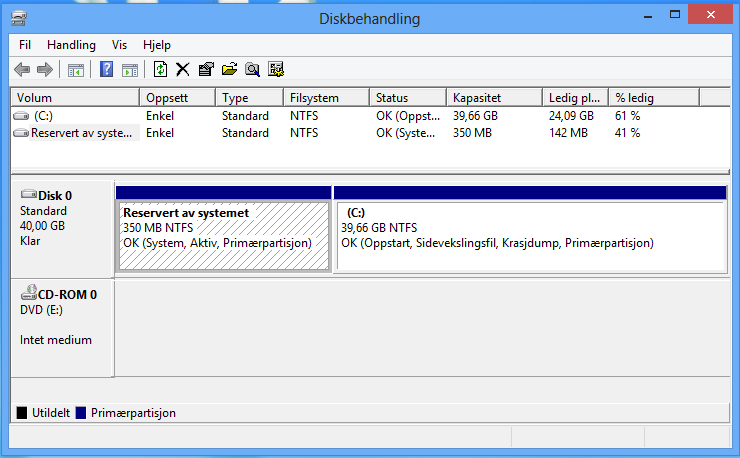This screenshot has width=740, height=458.
Task: Sort by the Status column header
Action: pos(408,98)
